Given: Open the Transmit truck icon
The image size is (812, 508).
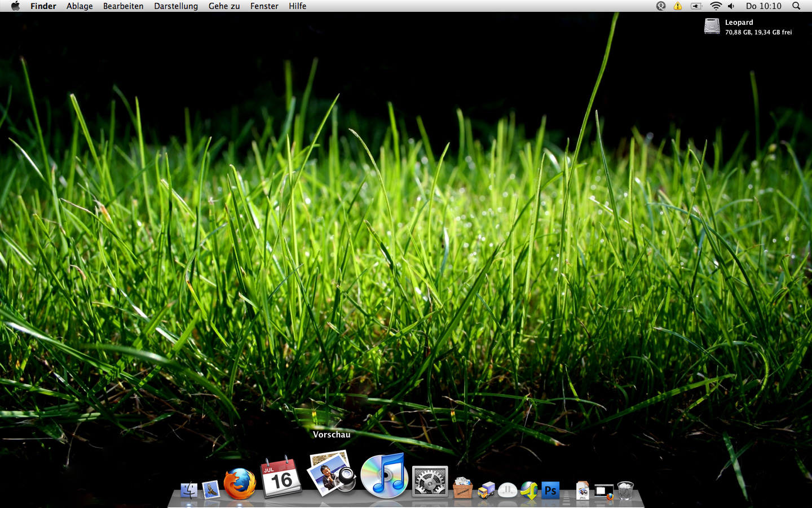Looking at the screenshot, I should [x=486, y=490].
